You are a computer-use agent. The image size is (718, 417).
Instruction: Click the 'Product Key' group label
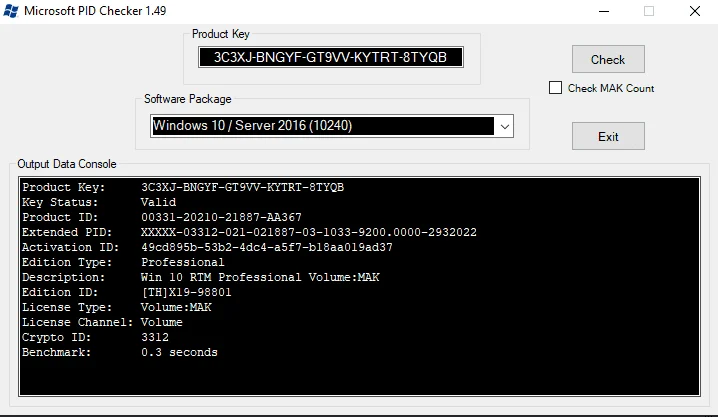[x=221, y=34]
